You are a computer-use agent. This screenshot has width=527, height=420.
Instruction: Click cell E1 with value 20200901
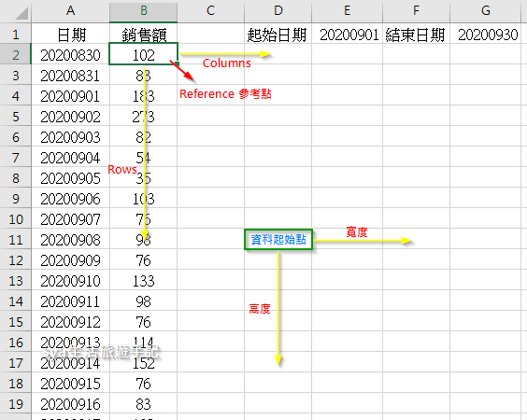348,35
